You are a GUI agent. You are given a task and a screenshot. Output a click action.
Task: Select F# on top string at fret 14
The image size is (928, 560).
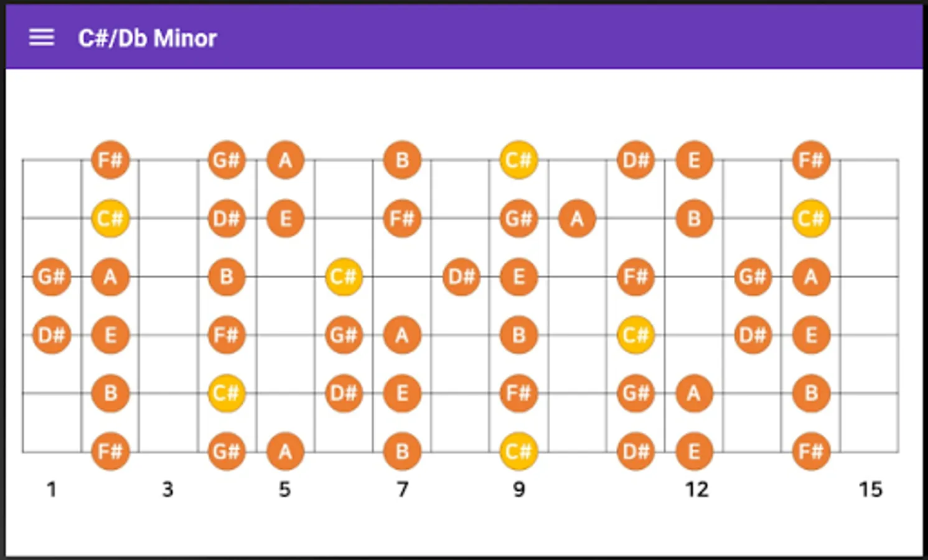point(811,160)
